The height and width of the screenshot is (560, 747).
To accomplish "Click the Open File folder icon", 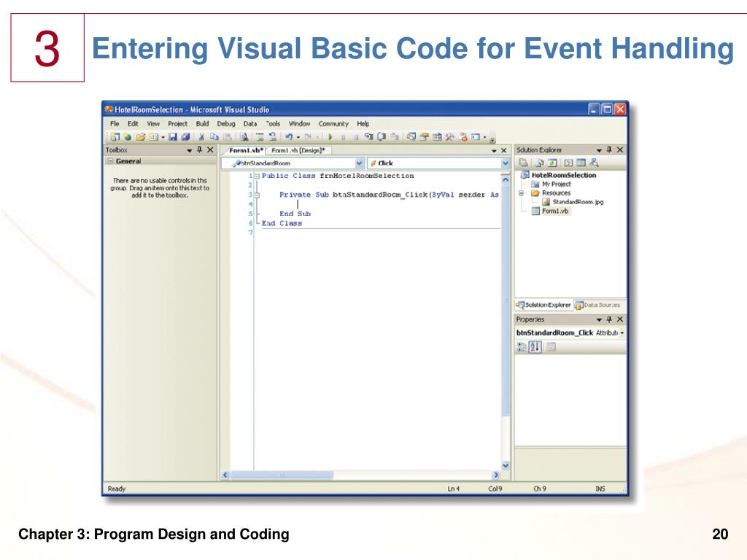I will pos(141,137).
